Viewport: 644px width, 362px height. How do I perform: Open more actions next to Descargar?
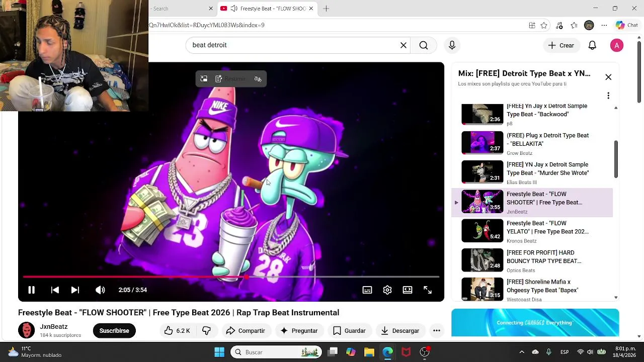437,331
